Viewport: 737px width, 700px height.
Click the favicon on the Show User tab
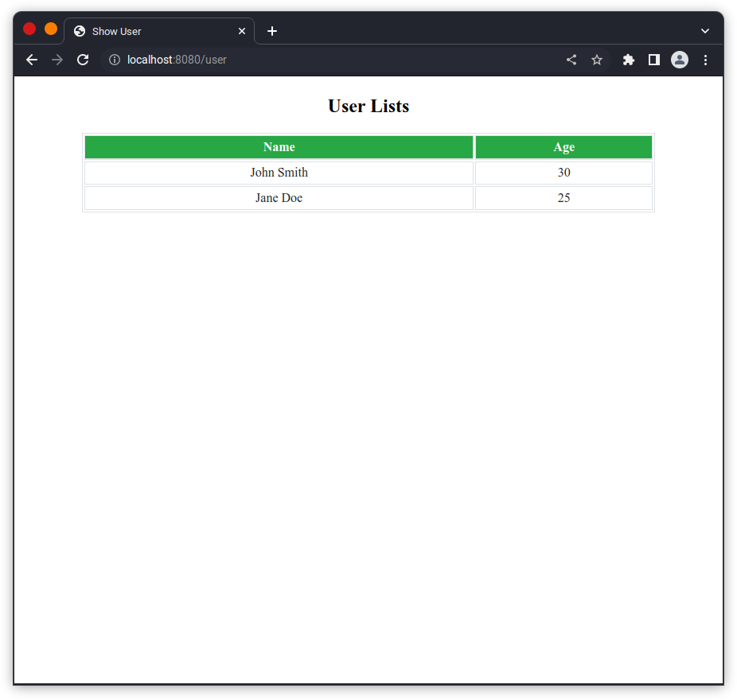[x=79, y=31]
